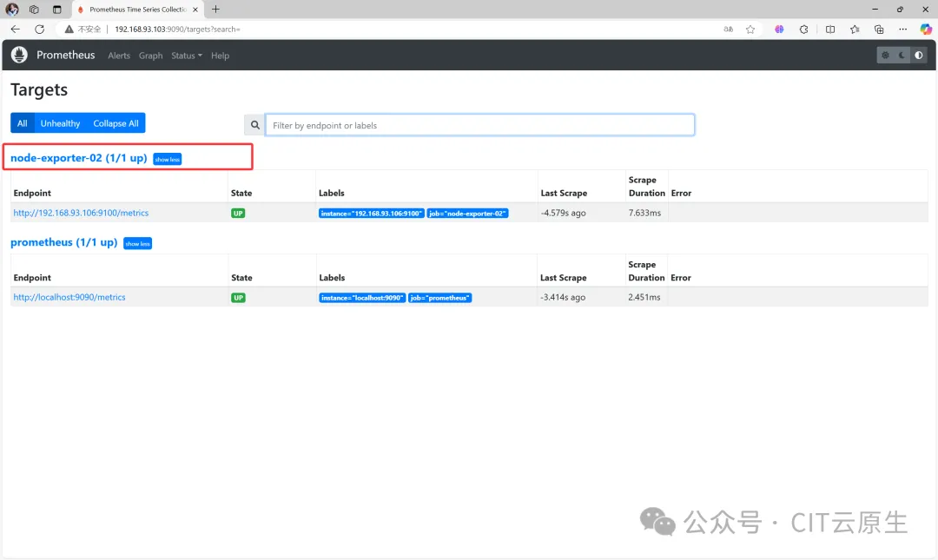Switch to the dark theme moon icon
This screenshot has width=938, height=560.
pyautogui.click(x=902, y=55)
